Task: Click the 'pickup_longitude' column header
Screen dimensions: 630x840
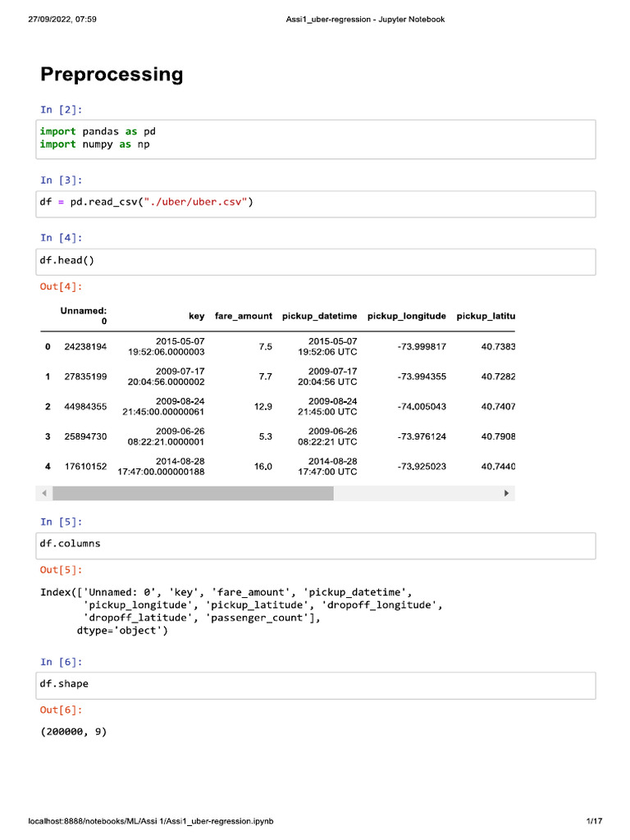Action: 407,316
